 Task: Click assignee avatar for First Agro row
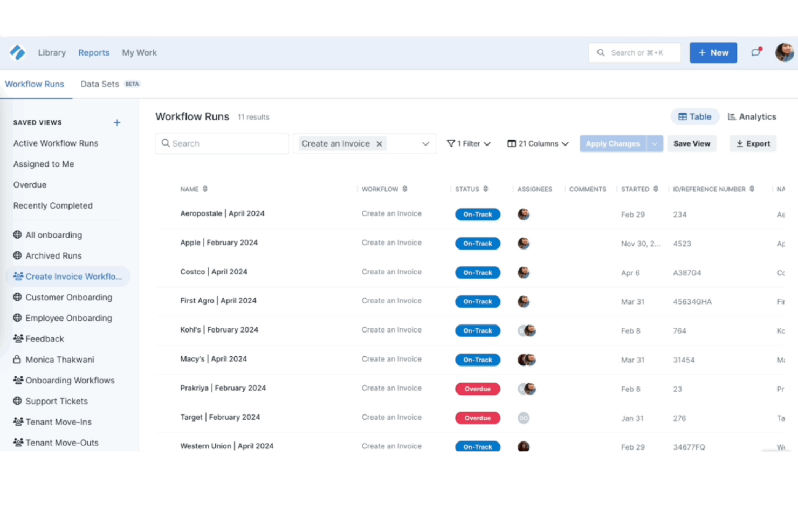tap(524, 302)
